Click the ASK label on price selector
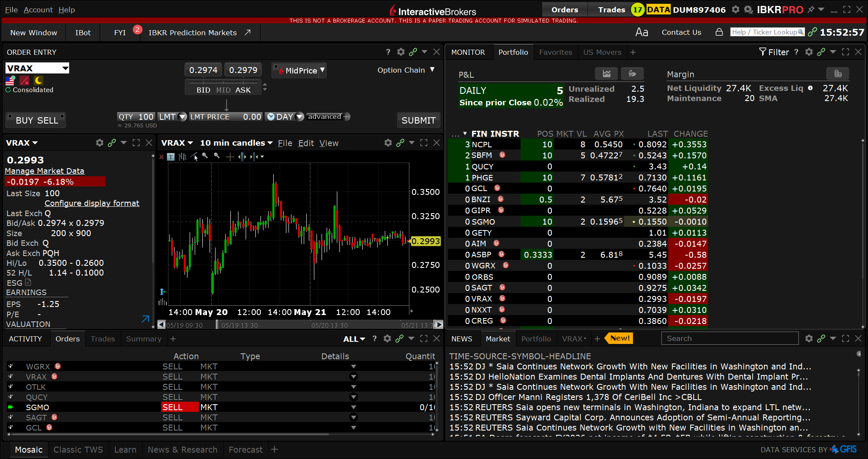The image size is (868, 459). pyautogui.click(x=243, y=90)
